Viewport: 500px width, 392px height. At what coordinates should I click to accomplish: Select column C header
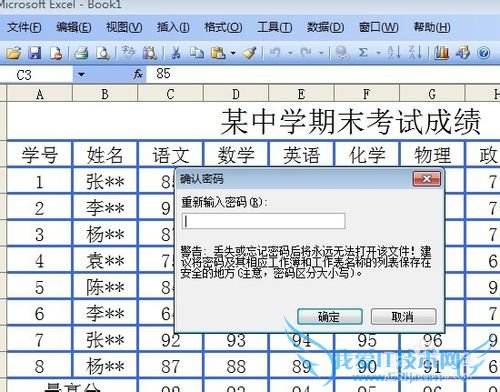(x=170, y=94)
